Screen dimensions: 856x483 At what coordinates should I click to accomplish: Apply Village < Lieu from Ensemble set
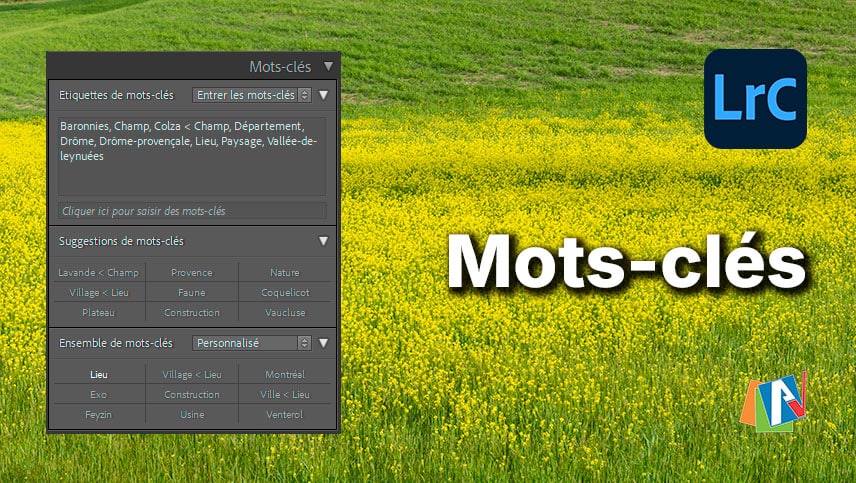coord(192,374)
